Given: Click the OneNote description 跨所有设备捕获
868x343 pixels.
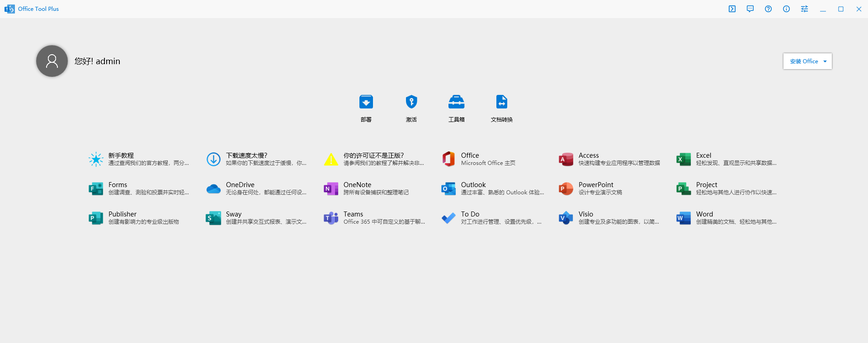Looking at the screenshot, I should pos(376,193).
